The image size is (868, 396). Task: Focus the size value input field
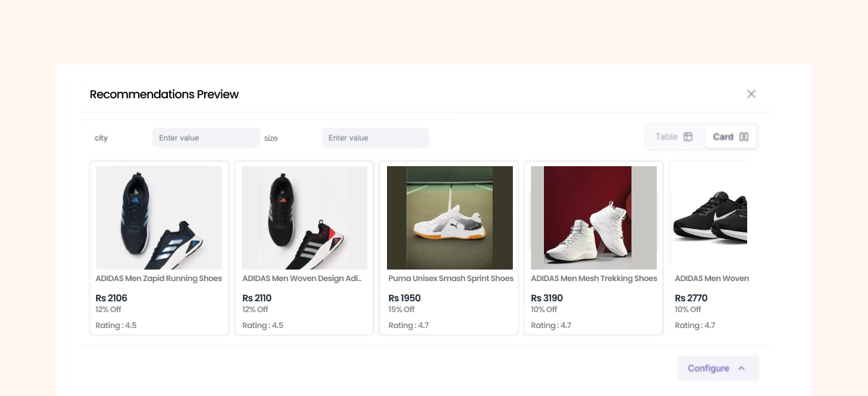click(x=375, y=138)
